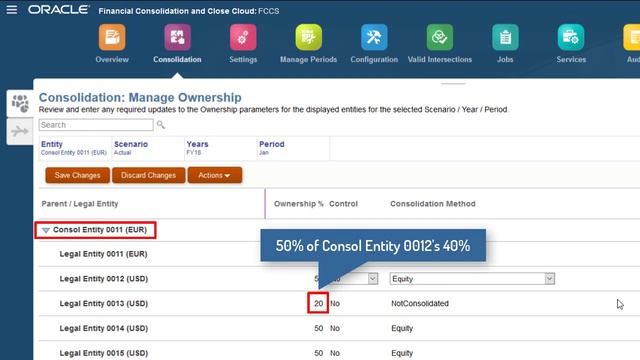The image size is (640, 360).
Task: Click Equity method for Legal Entity 0015
Action: point(402,353)
